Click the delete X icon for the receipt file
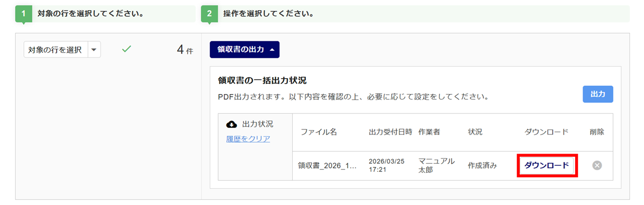This screenshot has width=644, height=205. point(597,165)
